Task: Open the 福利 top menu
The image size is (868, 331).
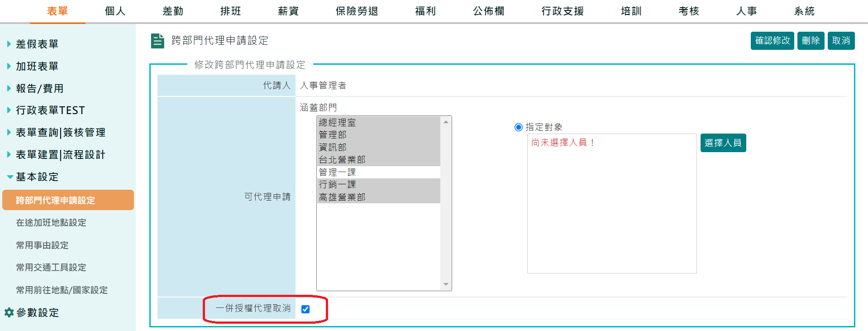Action: point(425,11)
